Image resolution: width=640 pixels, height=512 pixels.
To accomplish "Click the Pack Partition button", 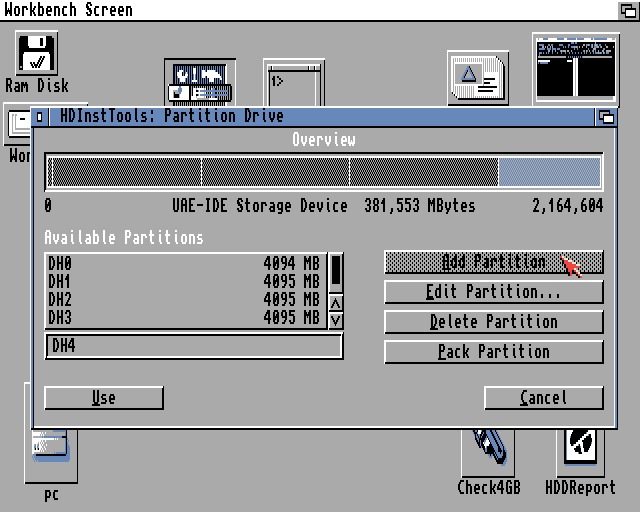I will click(494, 352).
